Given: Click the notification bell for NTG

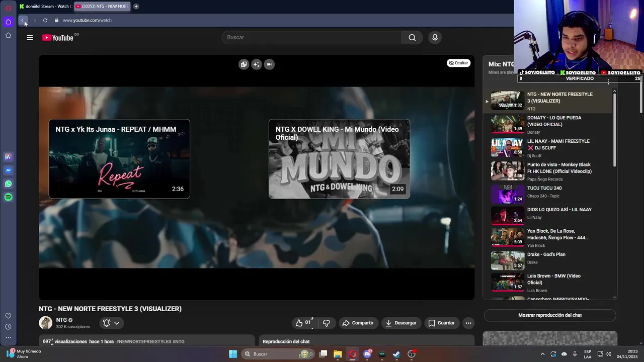Looking at the screenshot, I should click(x=107, y=323).
